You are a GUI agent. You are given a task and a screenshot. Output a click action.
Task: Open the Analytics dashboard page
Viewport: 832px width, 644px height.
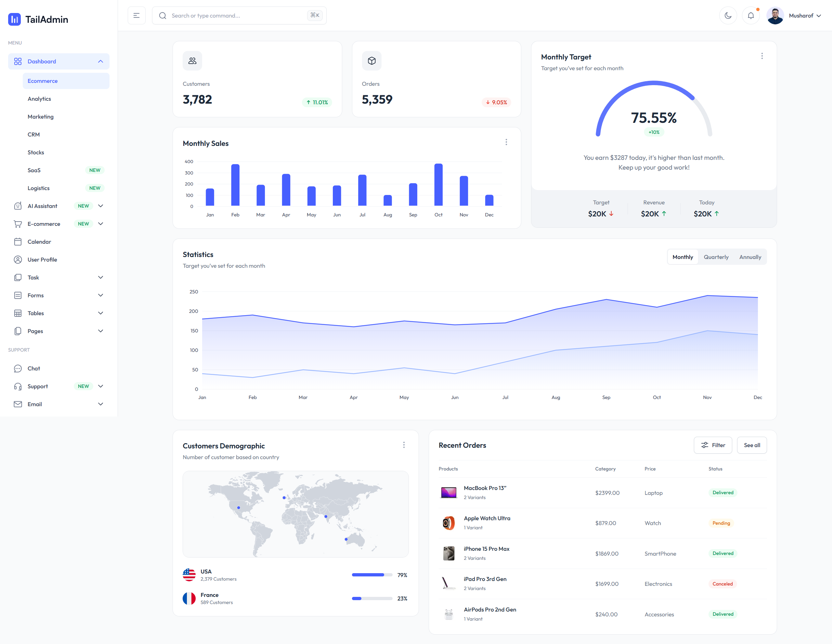tap(66, 99)
